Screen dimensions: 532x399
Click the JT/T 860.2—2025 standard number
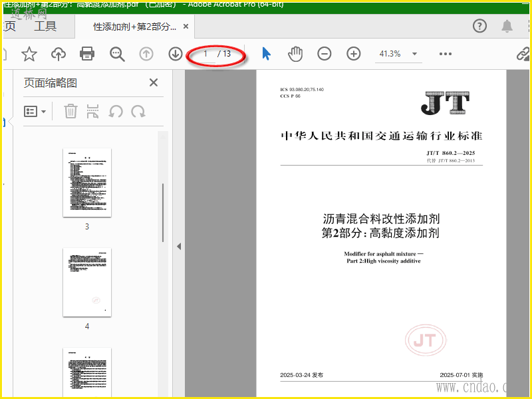click(x=451, y=153)
